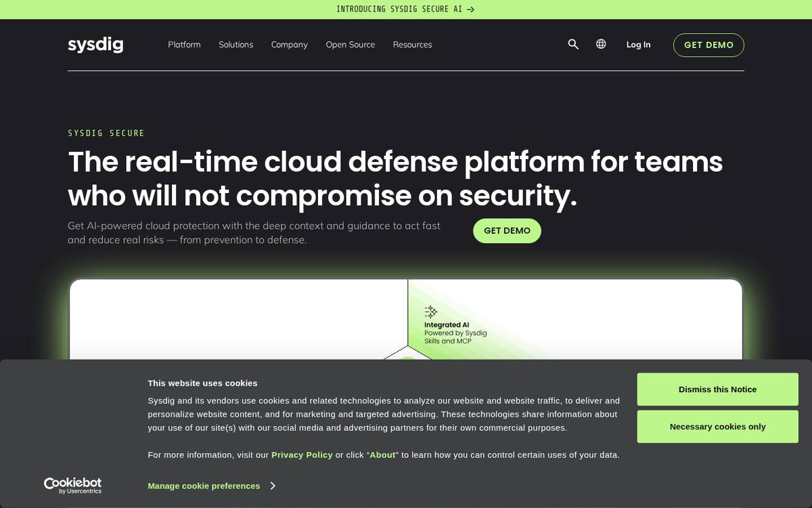Open the Company menu
Viewport: 812px width, 508px height.
[290, 45]
